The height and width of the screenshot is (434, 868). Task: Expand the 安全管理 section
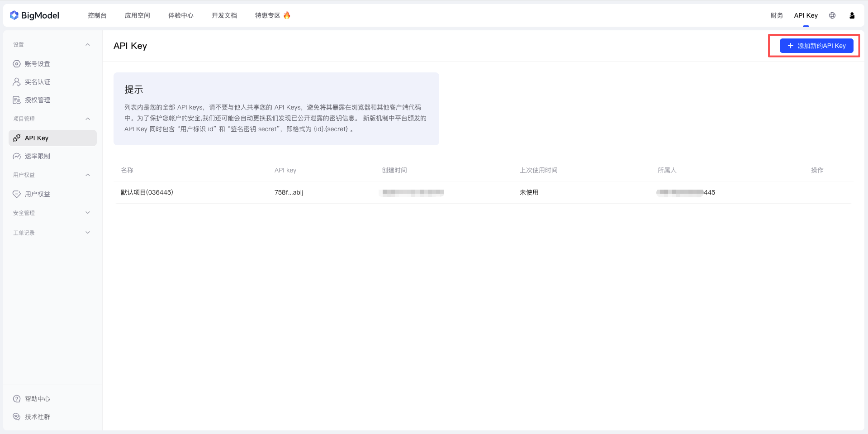pos(88,212)
